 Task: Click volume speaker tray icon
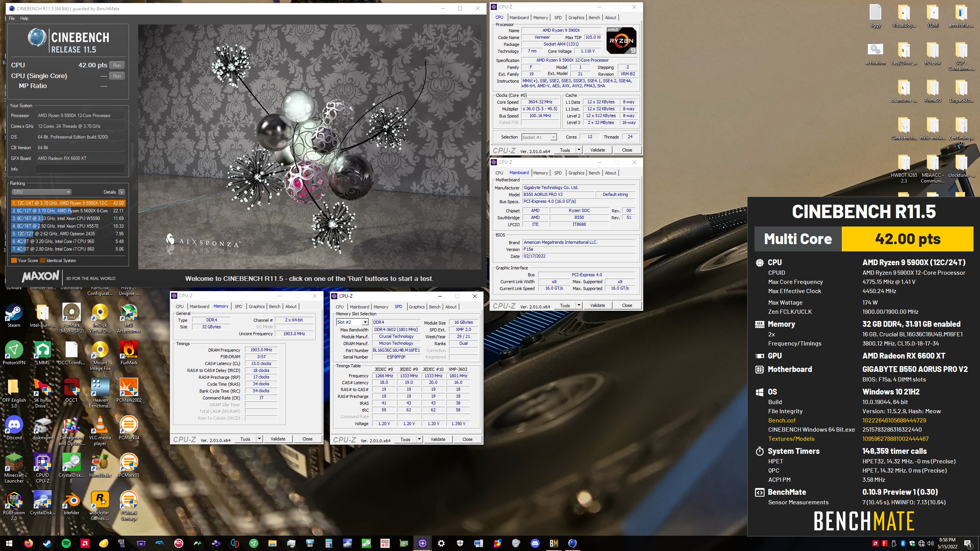(x=931, y=543)
